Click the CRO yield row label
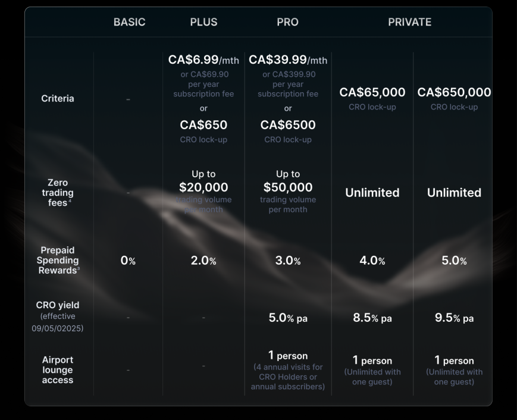The width and height of the screenshot is (517, 420). point(58,305)
